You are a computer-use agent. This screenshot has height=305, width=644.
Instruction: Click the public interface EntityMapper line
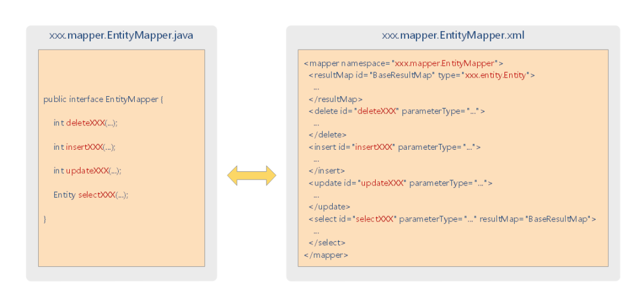(104, 99)
